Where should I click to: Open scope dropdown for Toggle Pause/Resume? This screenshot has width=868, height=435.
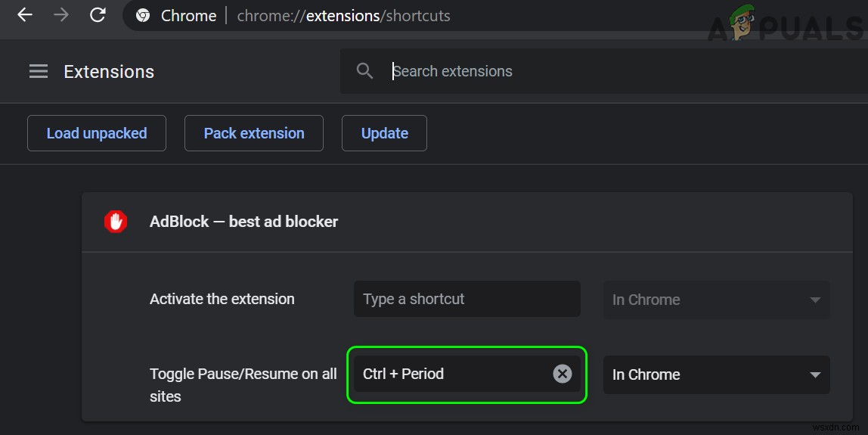tap(716, 374)
